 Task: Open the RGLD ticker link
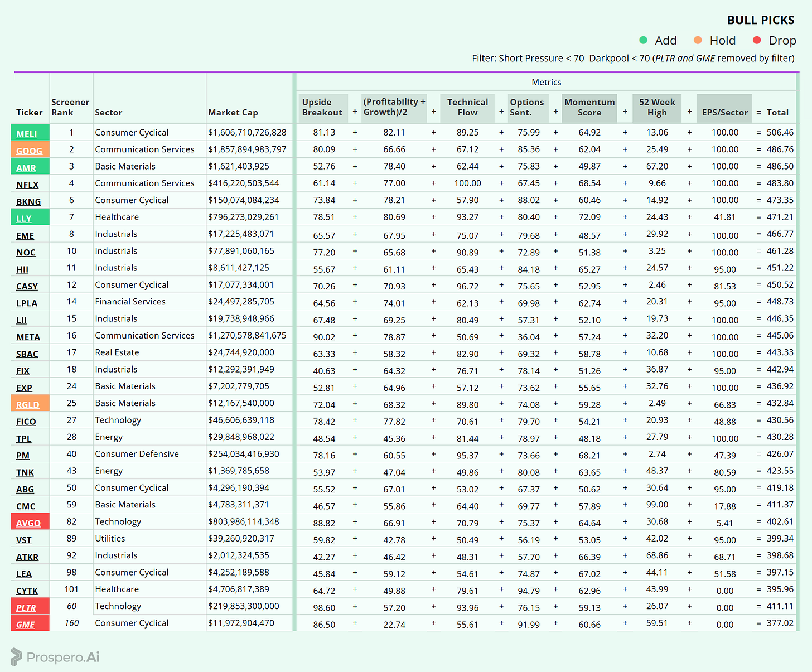tap(28, 404)
